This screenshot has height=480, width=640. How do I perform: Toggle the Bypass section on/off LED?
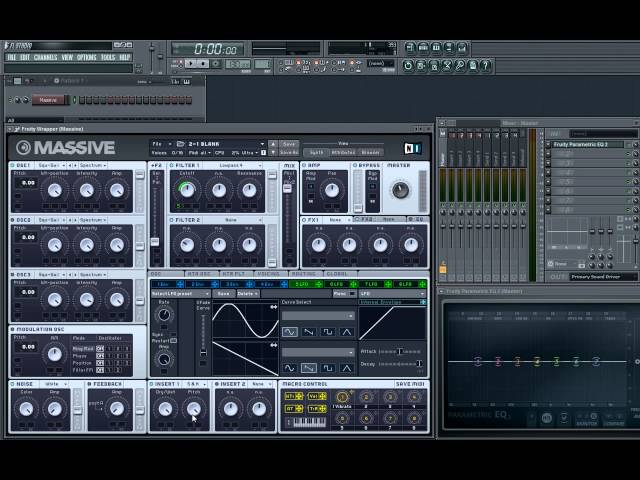pyautogui.click(x=357, y=165)
